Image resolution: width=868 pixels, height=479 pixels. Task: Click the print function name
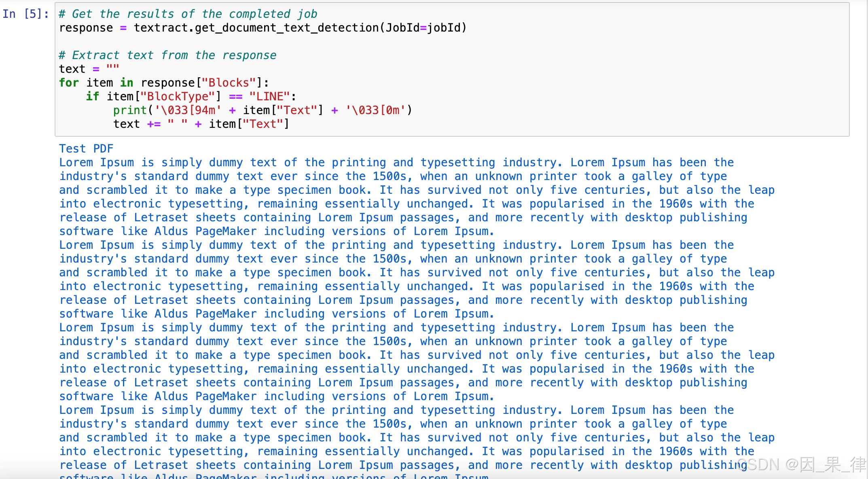point(129,110)
